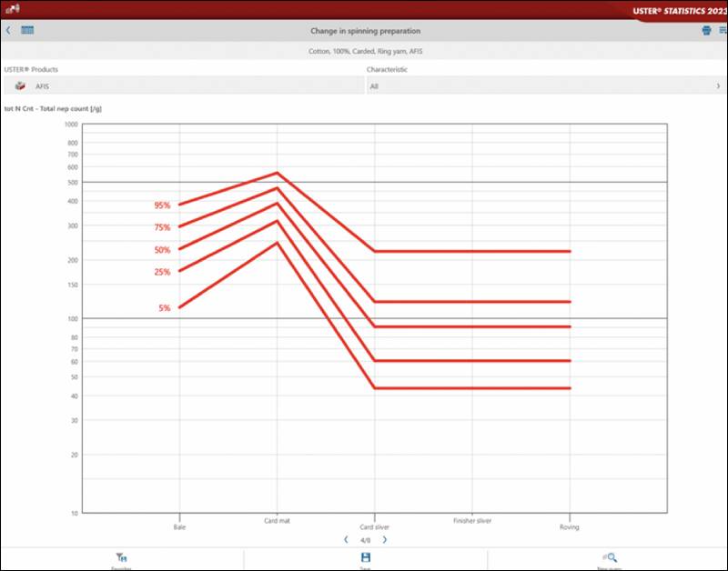Go to the next chart page

385,539
